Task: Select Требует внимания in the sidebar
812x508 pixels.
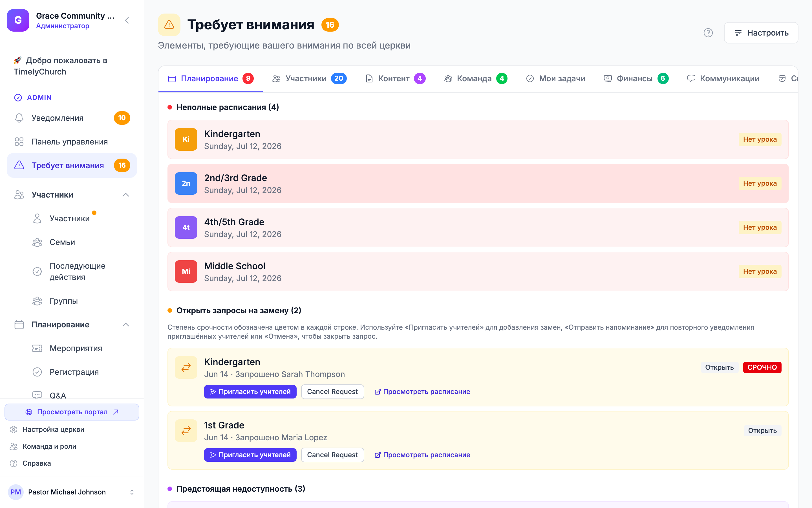Action: click(x=72, y=165)
